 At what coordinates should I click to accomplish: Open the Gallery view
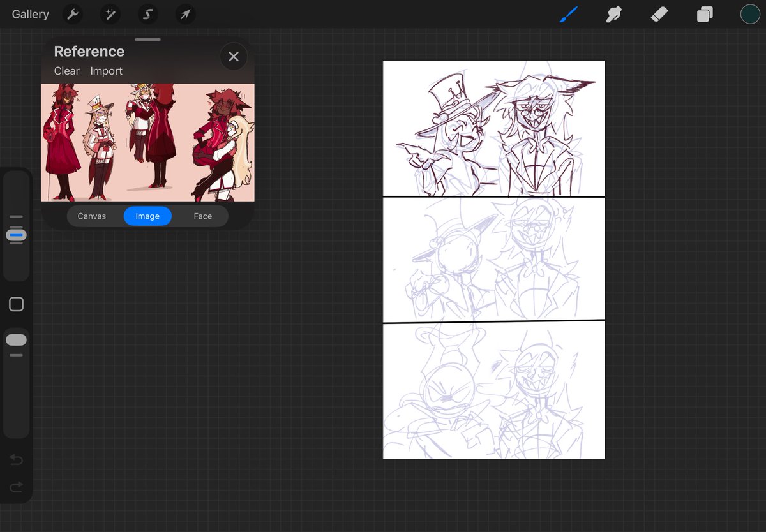(30, 14)
